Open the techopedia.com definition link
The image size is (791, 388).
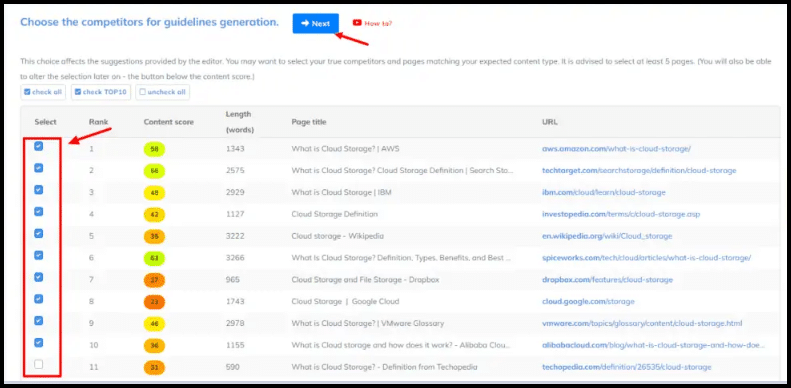[x=627, y=367]
